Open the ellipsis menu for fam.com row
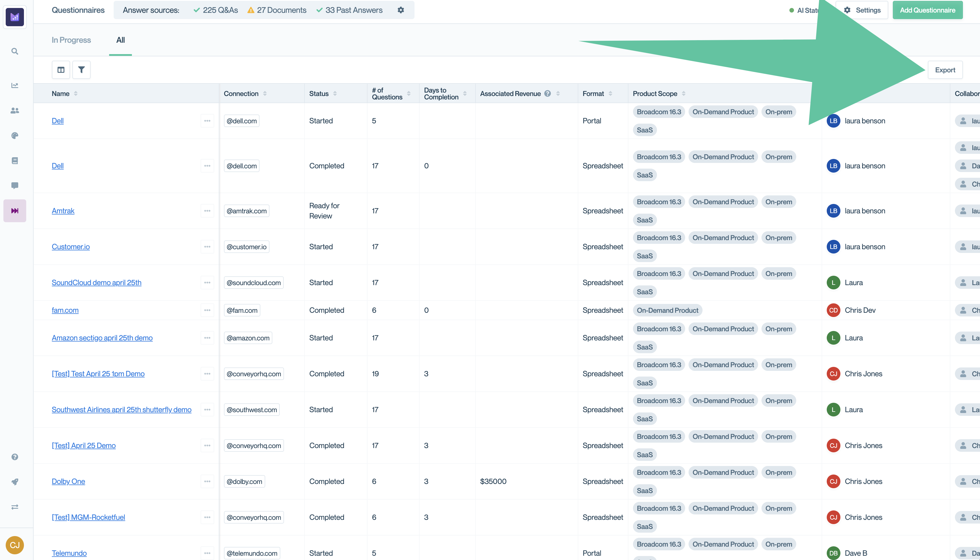The height and width of the screenshot is (560, 980). point(207,310)
